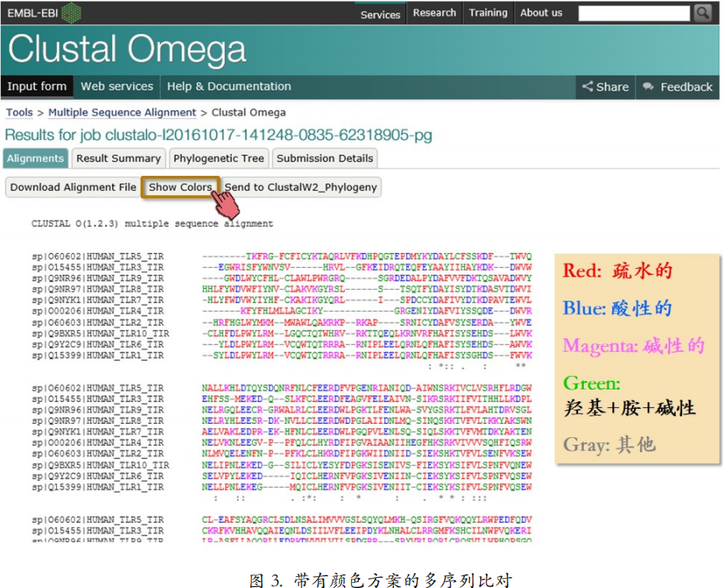Viewport: 723px width, 588px height.
Task: Click Send to ClustalW2_Phylogeny button
Action: (301, 188)
